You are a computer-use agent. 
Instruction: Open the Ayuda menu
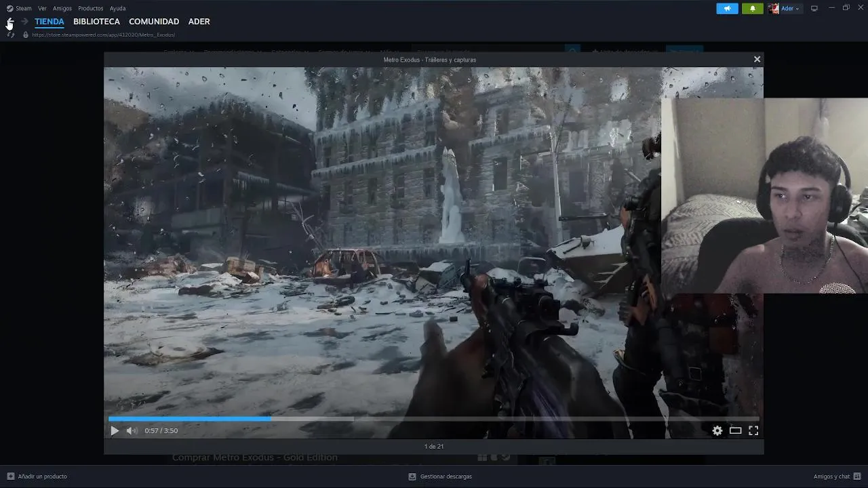point(117,8)
